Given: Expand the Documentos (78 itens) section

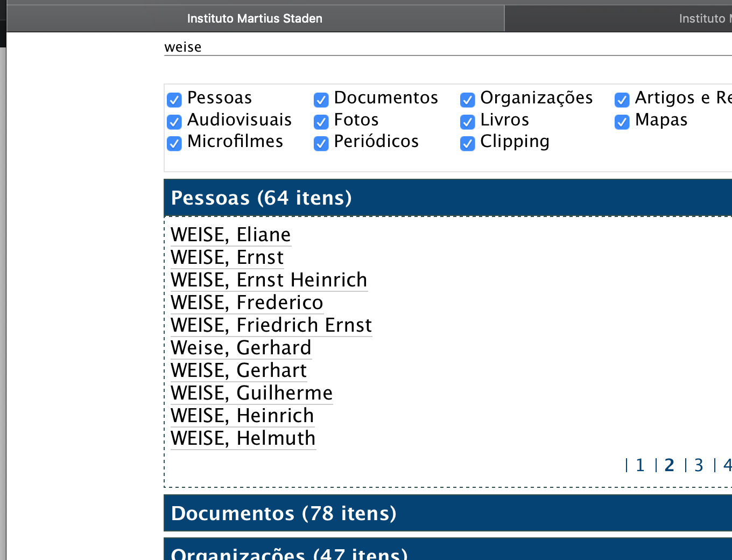Looking at the screenshot, I should [284, 514].
